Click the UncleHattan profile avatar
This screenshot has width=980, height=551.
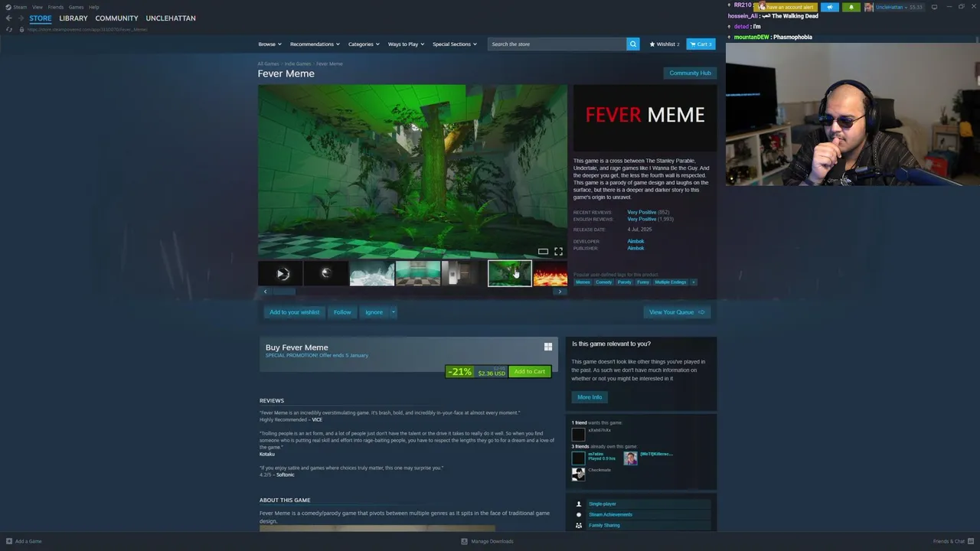pos(869,7)
